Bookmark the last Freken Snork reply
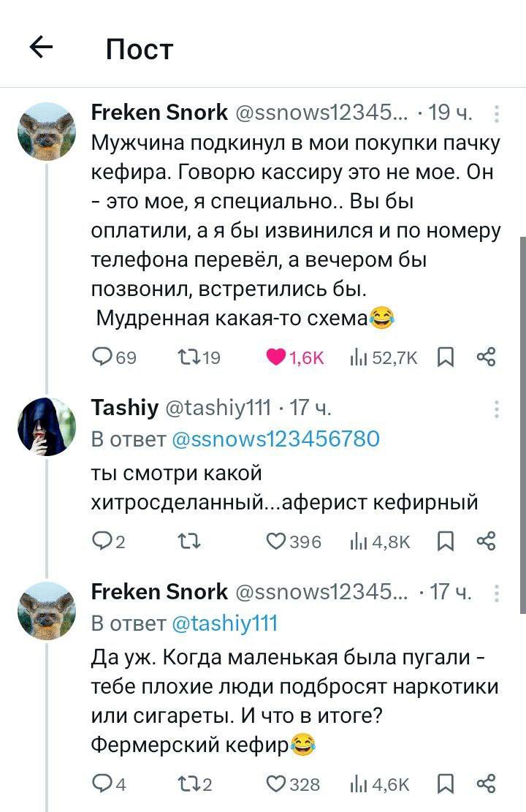Screen dimensions: 526x812 point(445,784)
